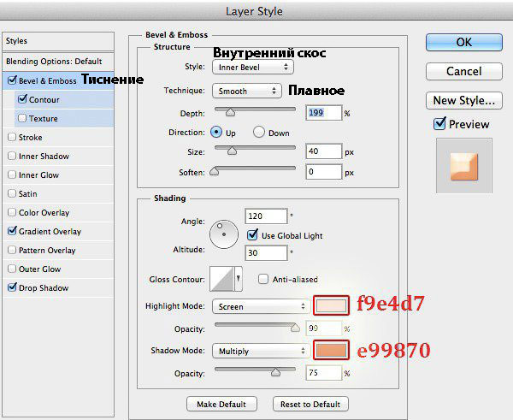The height and width of the screenshot is (420, 513).
Task: Click the Depth value field showing 199
Action: pos(323,113)
